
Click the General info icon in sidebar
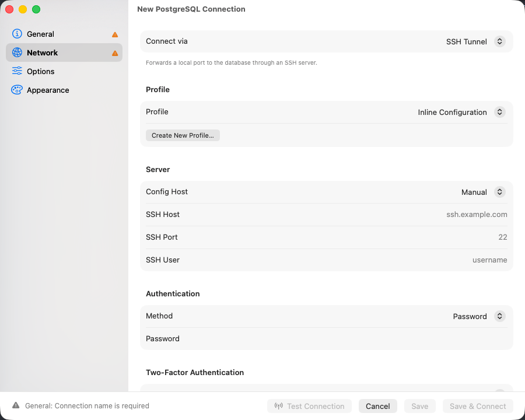pyautogui.click(x=17, y=34)
